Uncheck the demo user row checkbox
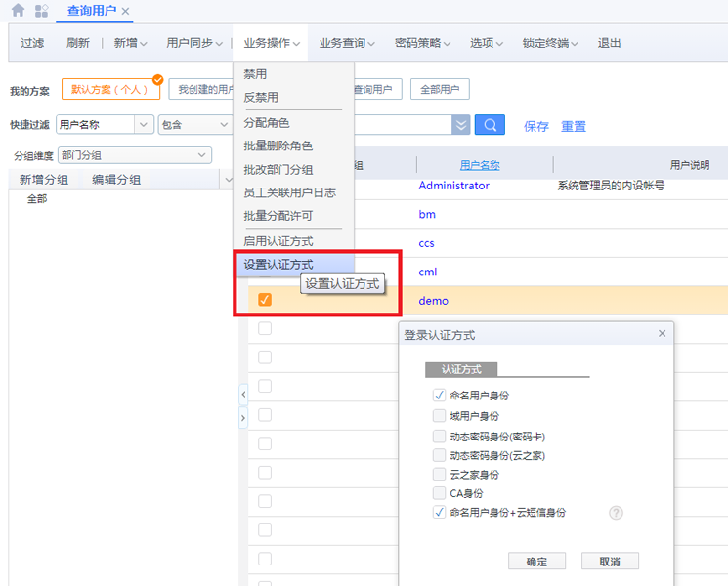 pyautogui.click(x=265, y=301)
